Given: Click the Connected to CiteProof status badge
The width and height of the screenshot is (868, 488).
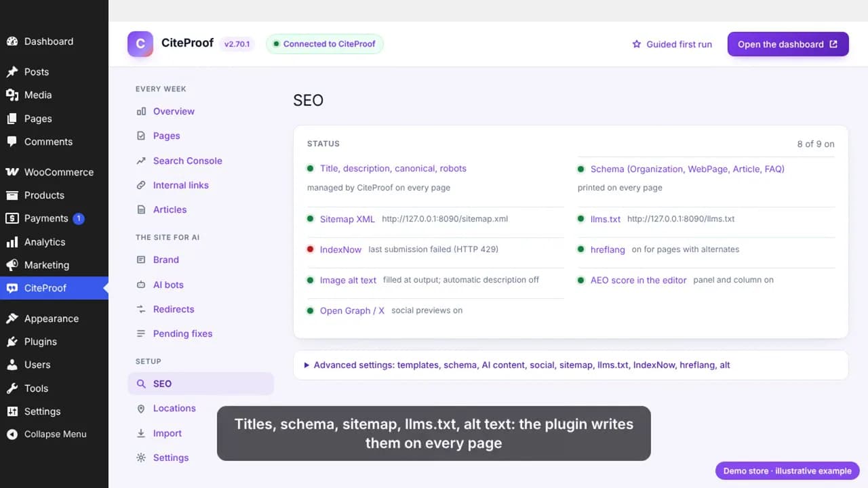Looking at the screenshot, I should (x=325, y=44).
